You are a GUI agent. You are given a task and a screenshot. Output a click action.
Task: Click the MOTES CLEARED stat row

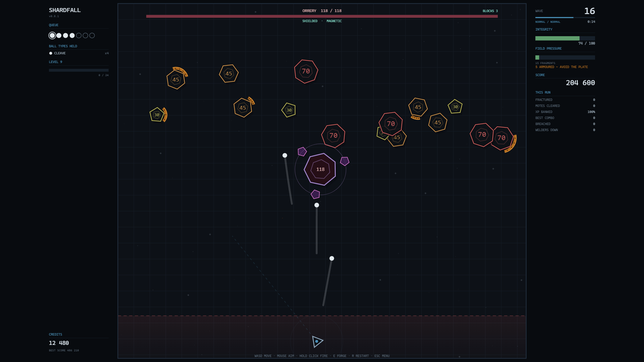click(x=565, y=106)
